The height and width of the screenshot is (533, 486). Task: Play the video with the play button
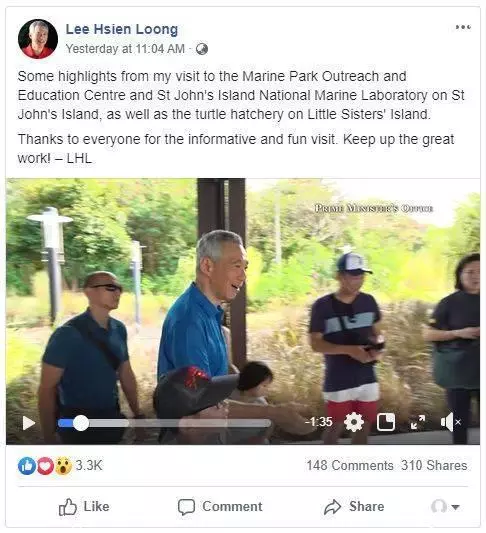(29, 423)
